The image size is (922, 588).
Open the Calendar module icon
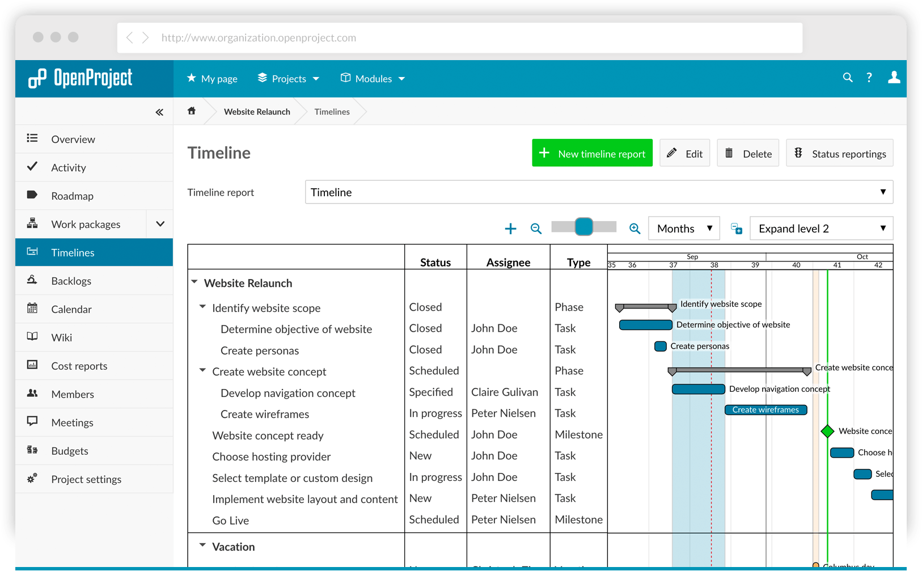click(x=33, y=309)
